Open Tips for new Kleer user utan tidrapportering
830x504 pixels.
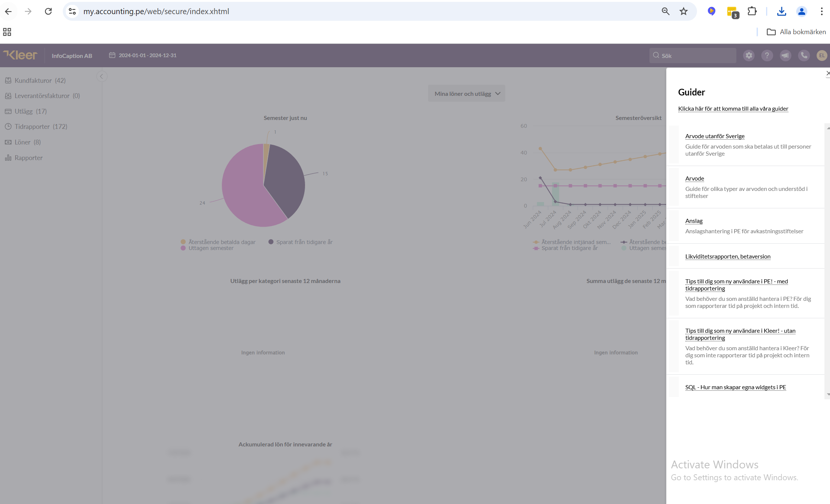[740, 334]
